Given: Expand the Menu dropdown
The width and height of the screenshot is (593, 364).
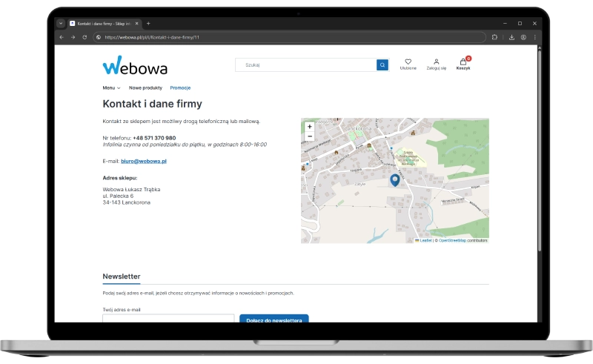Looking at the screenshot, I should click(x=111, y=87).
